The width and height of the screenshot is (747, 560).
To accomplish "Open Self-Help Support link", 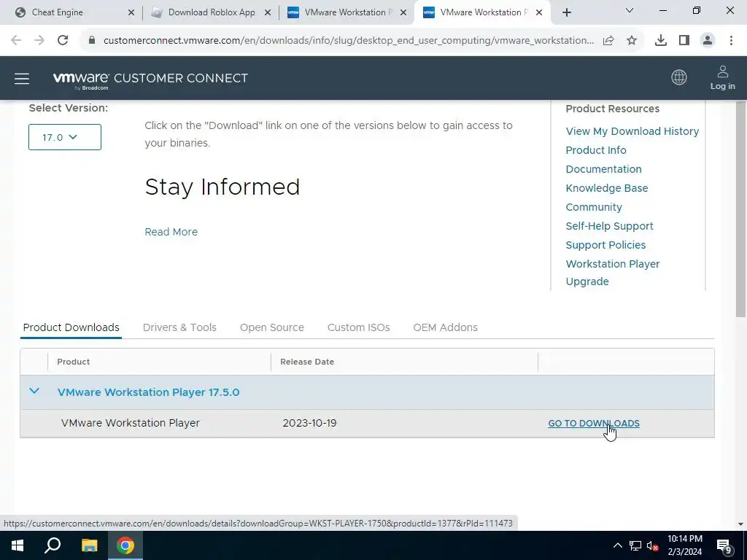I will 609,226.
